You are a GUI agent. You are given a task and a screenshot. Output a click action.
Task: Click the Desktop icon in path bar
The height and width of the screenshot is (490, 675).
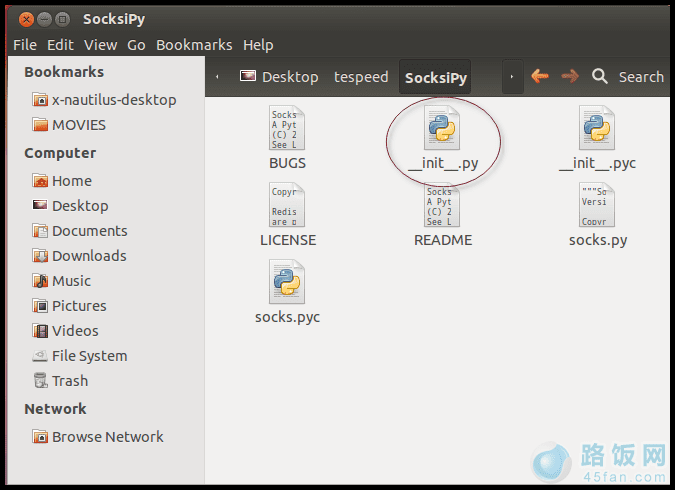(x=248, y=76)
